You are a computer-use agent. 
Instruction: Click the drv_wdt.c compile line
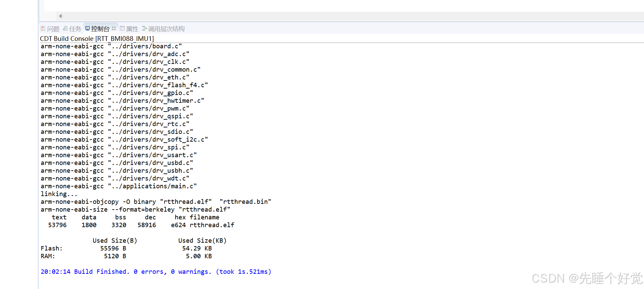pos(115,178)
